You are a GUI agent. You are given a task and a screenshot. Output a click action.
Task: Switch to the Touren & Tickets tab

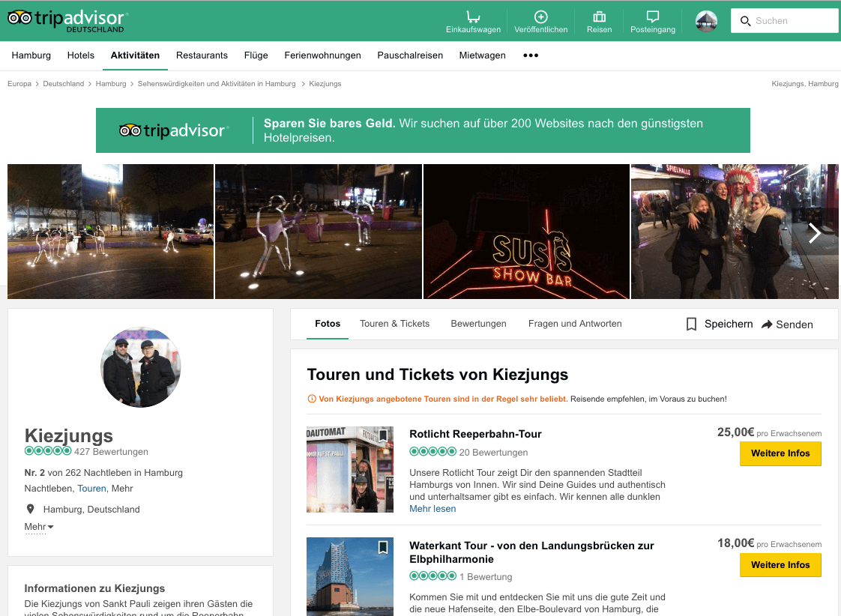pos(394,323)
